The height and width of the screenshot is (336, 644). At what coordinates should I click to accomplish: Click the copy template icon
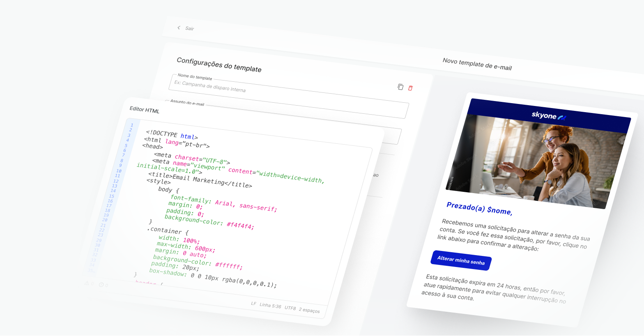tap(400, 87)
